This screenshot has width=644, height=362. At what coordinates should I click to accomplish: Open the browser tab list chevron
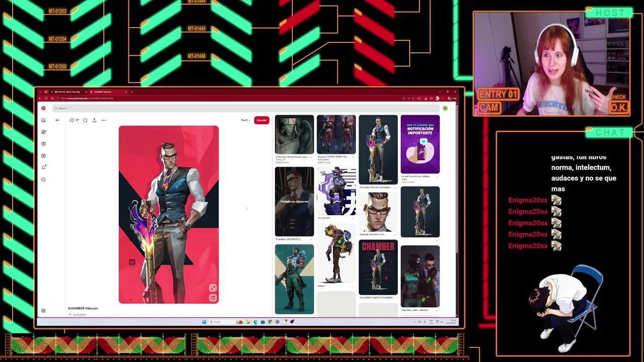(x=40, y=92)
